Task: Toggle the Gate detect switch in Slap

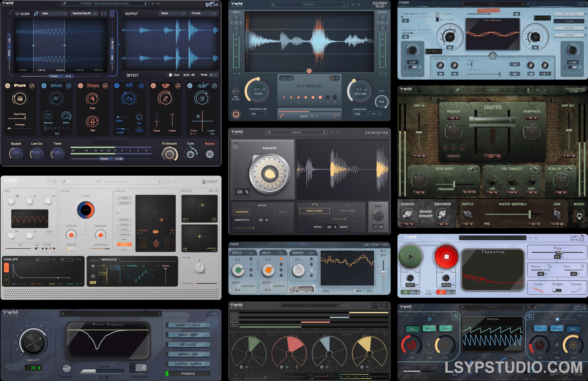Action: [170, 75]
